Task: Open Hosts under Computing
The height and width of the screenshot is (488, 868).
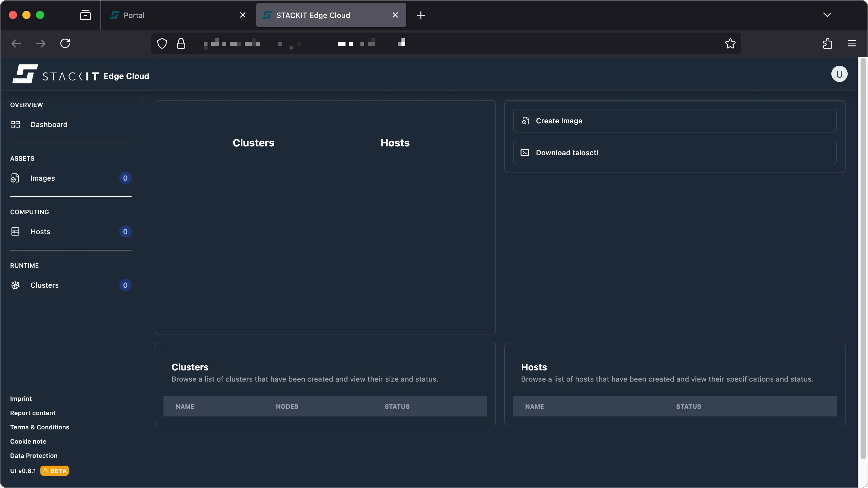Action: [x=40, y=231]
